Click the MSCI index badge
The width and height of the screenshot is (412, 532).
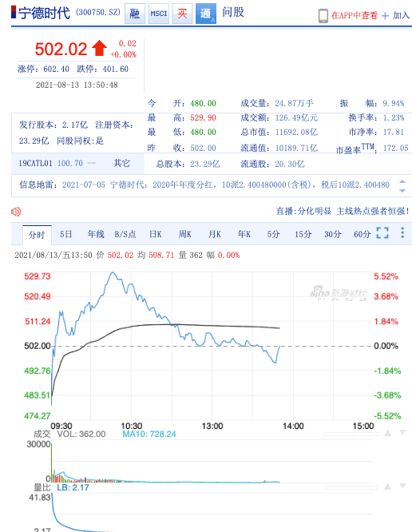(159, 14)
